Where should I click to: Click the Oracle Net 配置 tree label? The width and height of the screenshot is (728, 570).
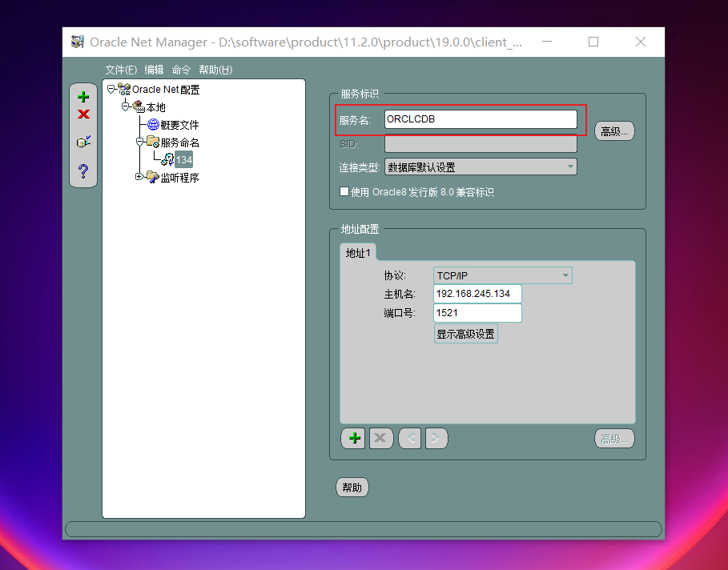(x=166, y=89)
